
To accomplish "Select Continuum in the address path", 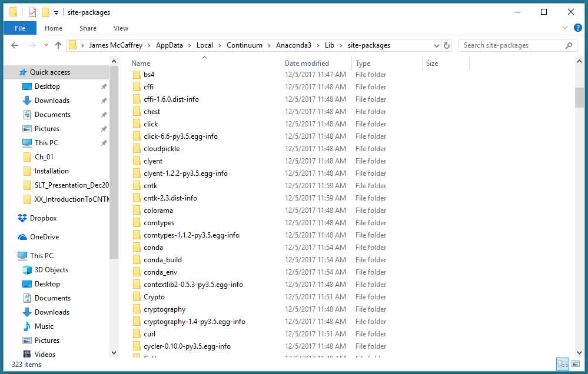I will pos(244,45).
